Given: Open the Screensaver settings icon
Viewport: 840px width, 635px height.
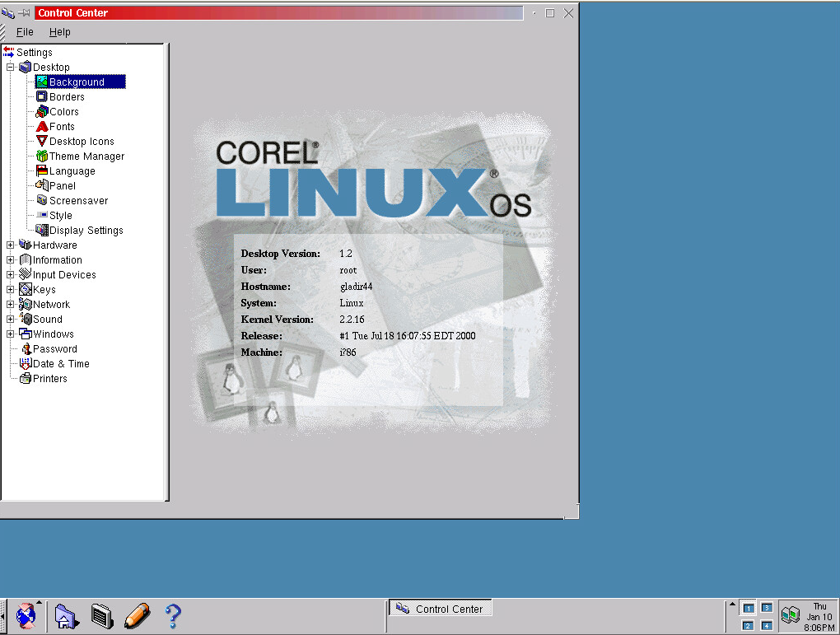Looking at the screenshot, I should [x=42, y=201].
